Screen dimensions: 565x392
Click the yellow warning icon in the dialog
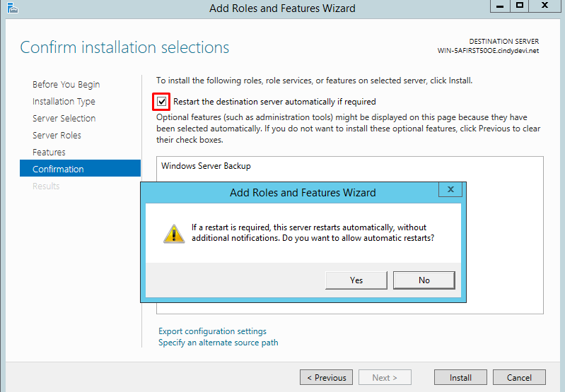(x=174, y=233)
